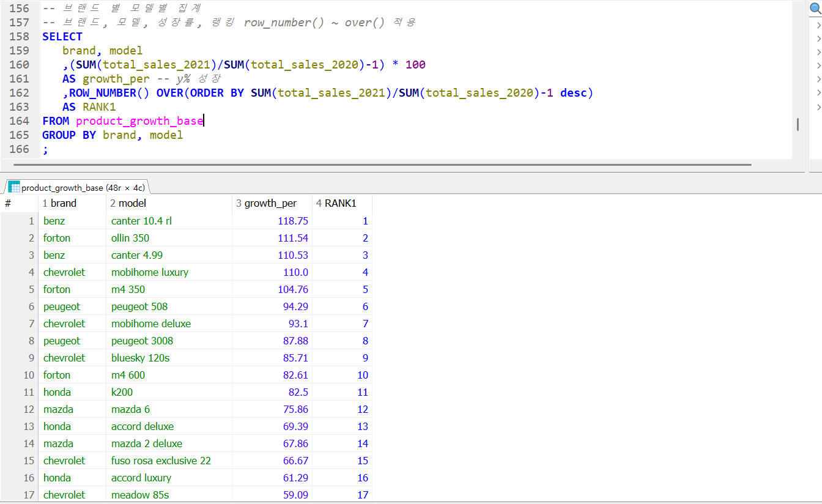
Task: Click row header number 15 in results
Action: 19,461
